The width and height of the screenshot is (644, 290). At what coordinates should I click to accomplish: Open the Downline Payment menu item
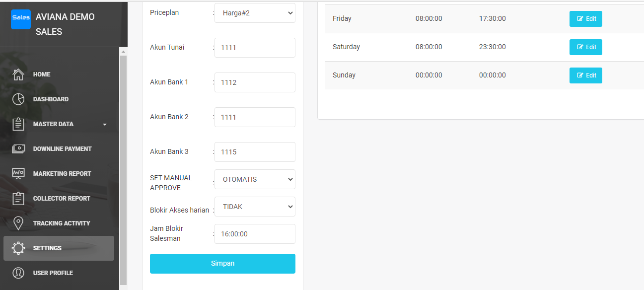click(62, 149)
